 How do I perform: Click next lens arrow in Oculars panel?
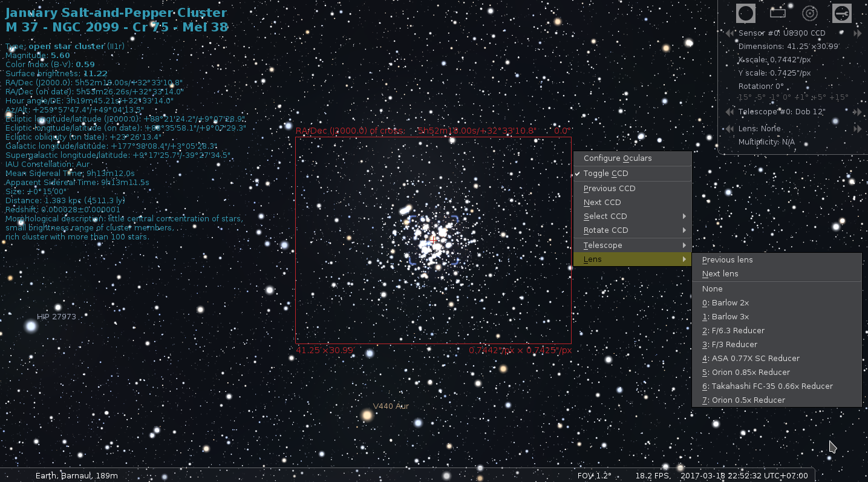857,129
